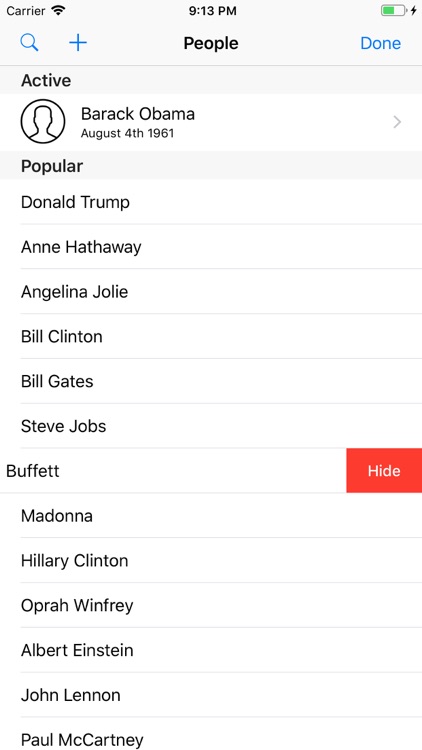Select Madonna from the list
The image size is (422, 750).
tap(211, 516)
